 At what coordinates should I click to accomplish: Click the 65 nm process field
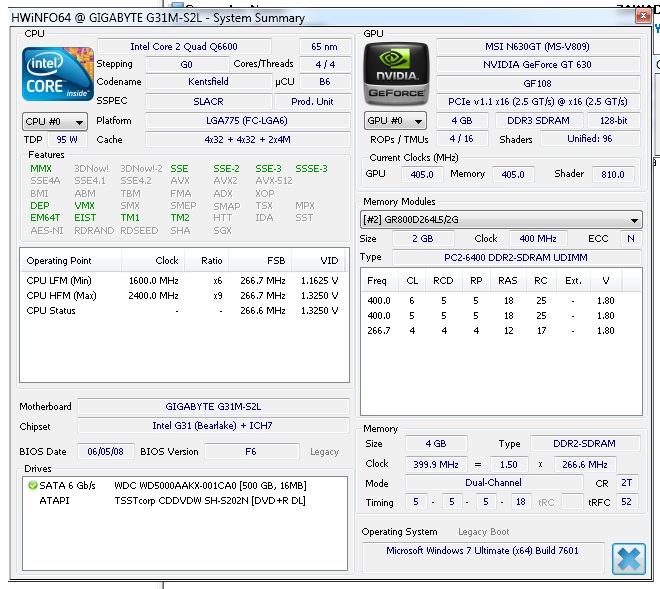(325, 47)
